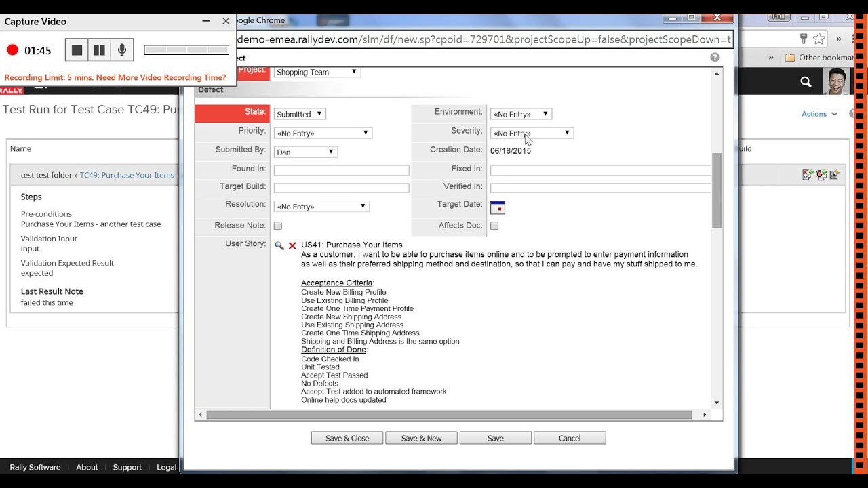Screen dimensions: 868x488
Task: Open the Actions dropdown menu
Action: coord(819,114)
